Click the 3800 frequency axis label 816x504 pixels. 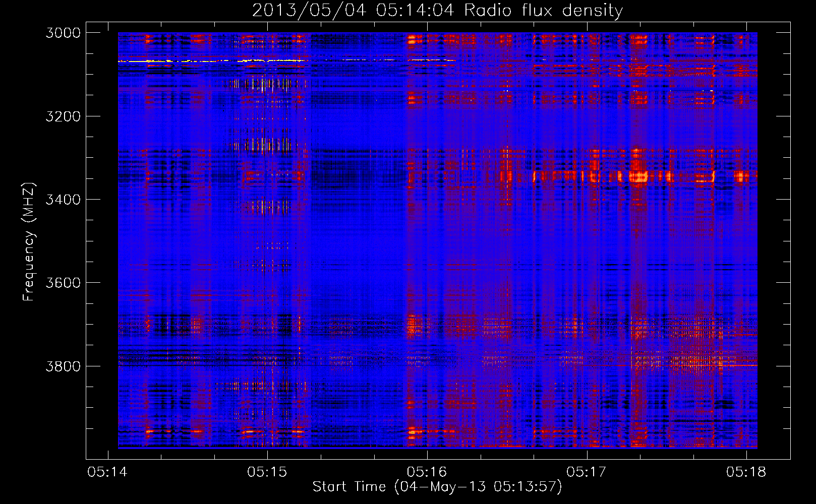click(x=63, y=366)
